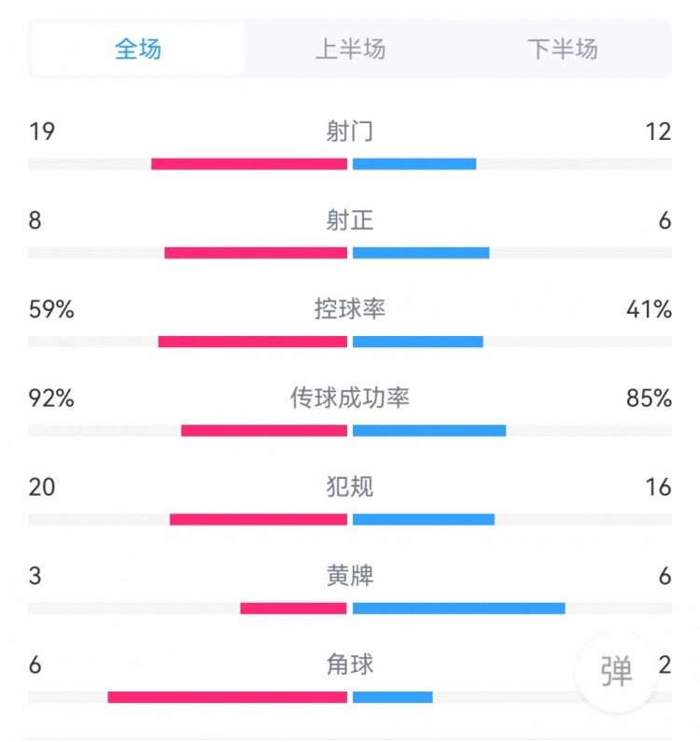
Task: Tap the 黄牌 stat label
Action: pyautogui.click(x=350, y=576)
